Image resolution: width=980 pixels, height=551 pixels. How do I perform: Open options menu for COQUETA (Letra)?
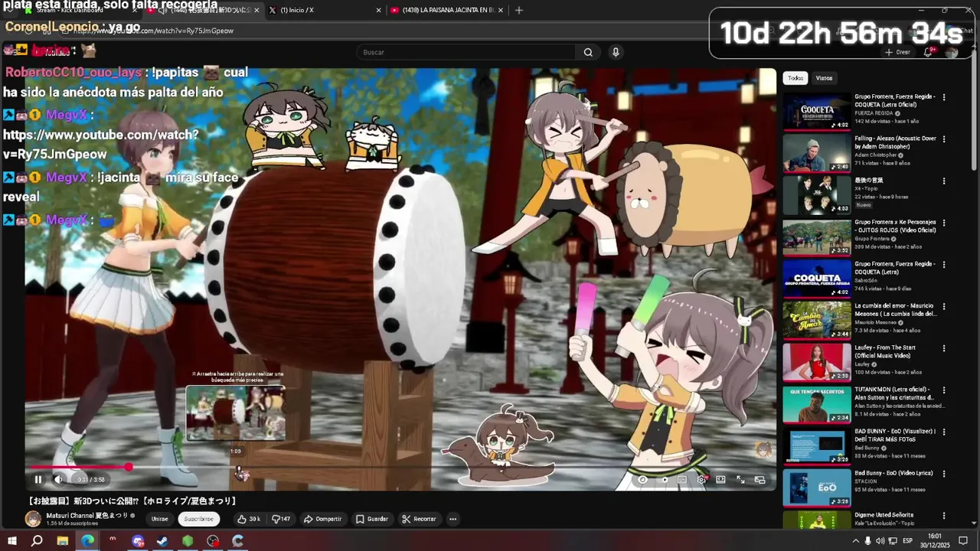tap(944, 265)
